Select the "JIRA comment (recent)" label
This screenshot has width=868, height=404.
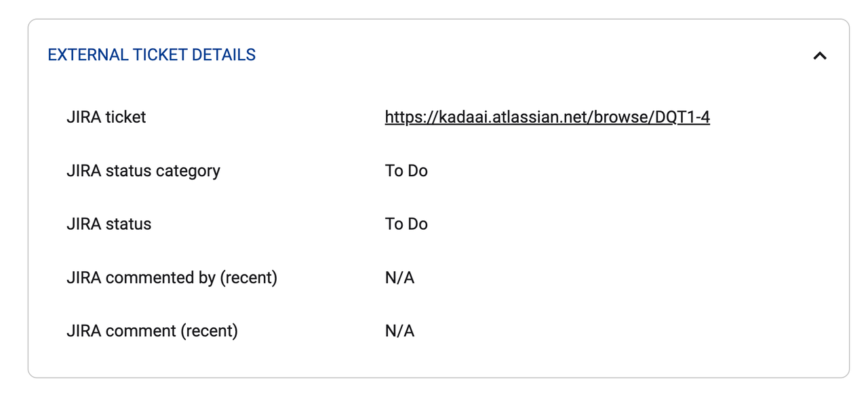coord(152,331)
